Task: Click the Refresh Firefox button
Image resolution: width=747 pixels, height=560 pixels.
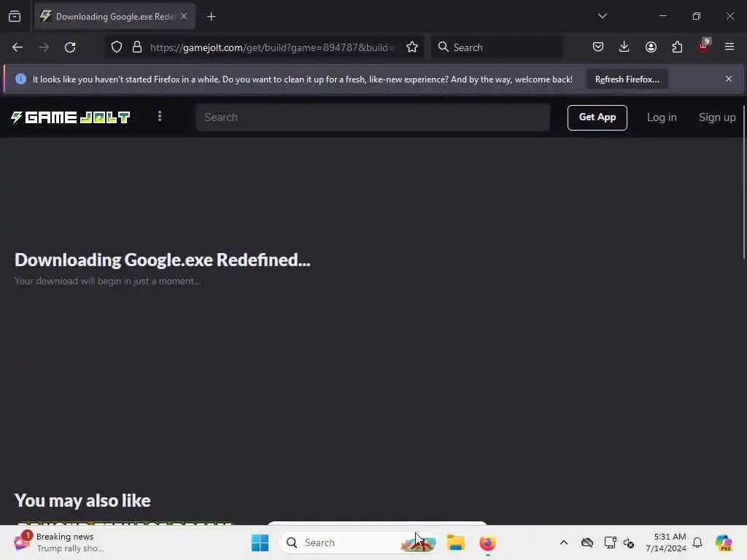Action: click(x=627, y=79)
